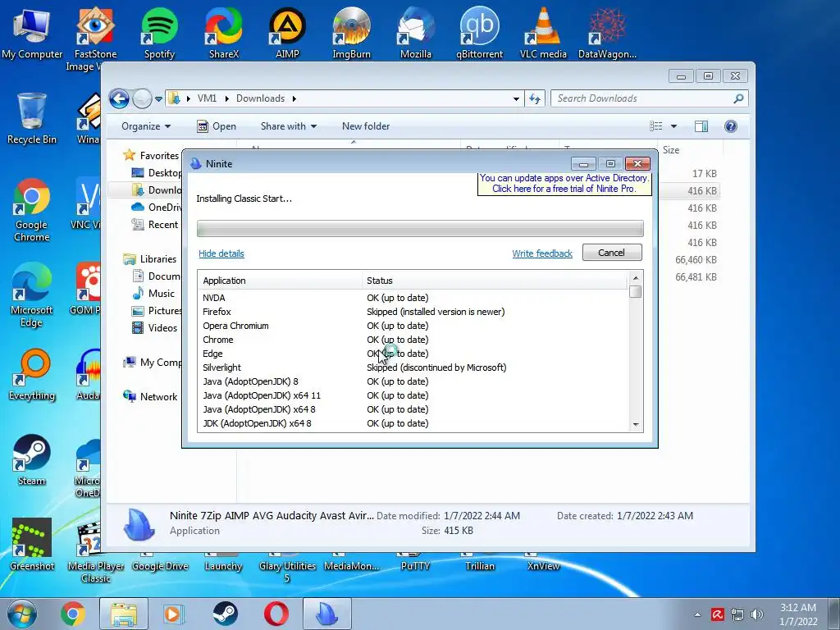Switch to File Explorer in the taskbar

coord(124,614)
